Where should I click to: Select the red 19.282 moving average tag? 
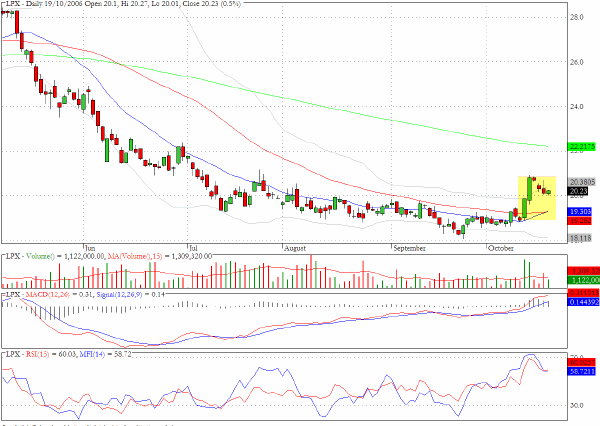tap(580, 221)
